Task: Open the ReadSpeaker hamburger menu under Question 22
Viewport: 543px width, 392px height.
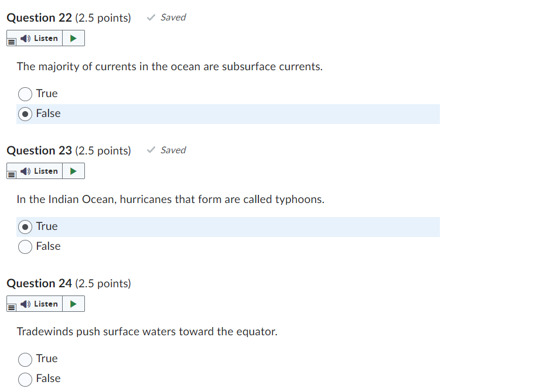Action: click(x=12, y=40)
